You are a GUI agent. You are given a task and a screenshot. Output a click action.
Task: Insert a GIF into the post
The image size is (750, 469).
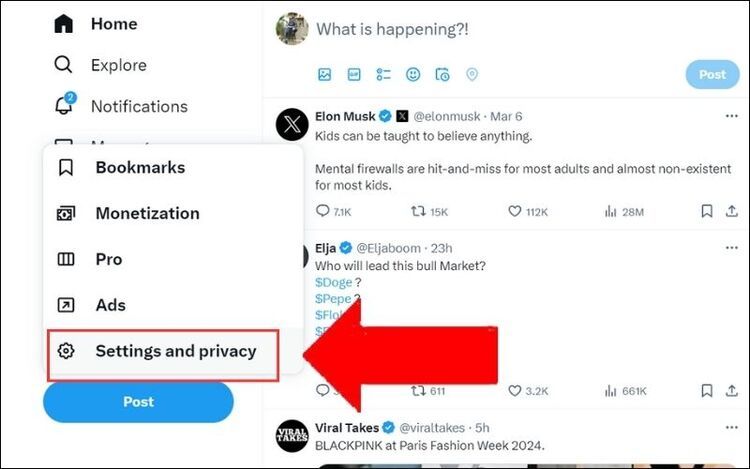[354, 74]
